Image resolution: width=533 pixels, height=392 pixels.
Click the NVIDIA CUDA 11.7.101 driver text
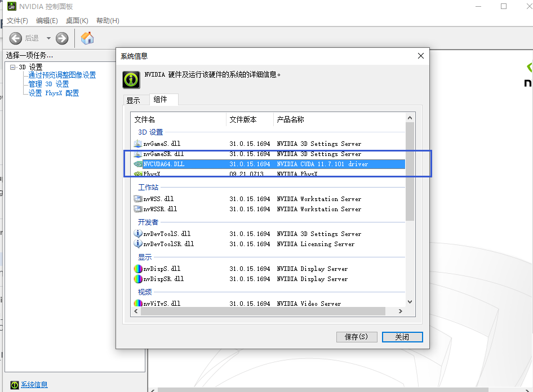(x=322, y=164)
